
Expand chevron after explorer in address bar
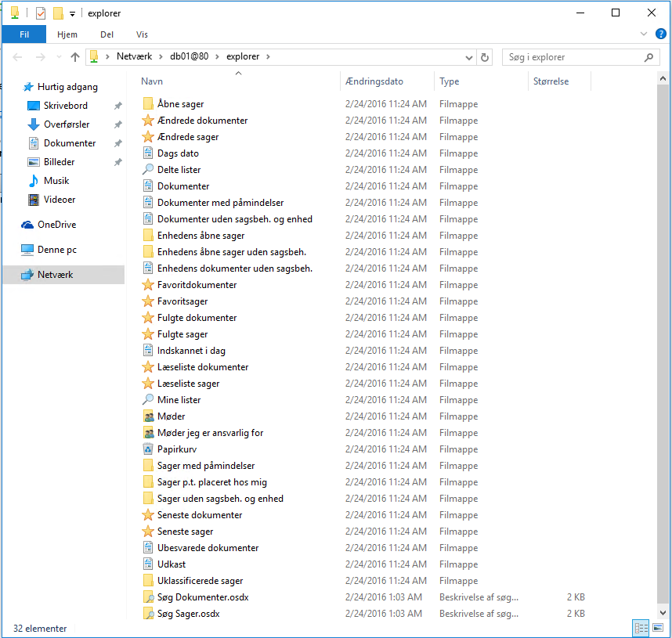pyautogui.click(x=268, y=56)
